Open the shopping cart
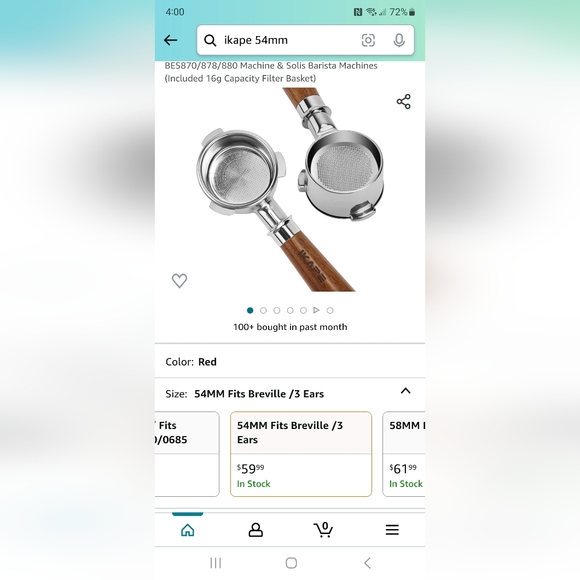Viewport: 580px width, 580px height. click(x=323, y=529)
